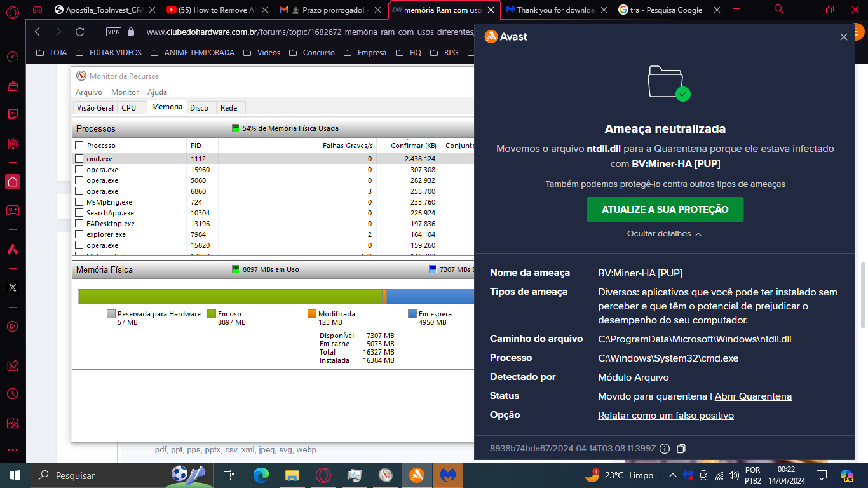
Task: Click the history clock icon in sidebar
Action: pyautogui.click(x=13, y=394)
